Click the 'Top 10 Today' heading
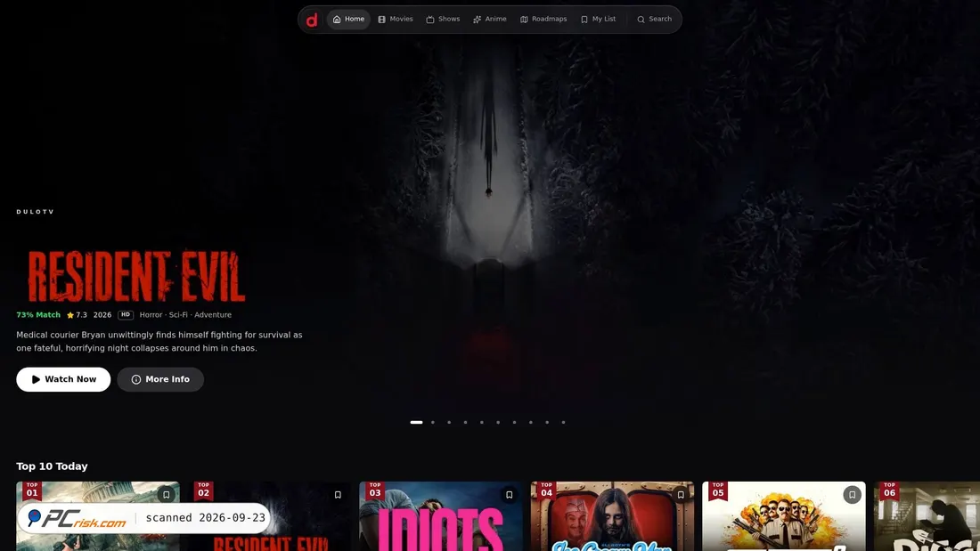The width and height of the screenshot is (980, 551). tap(52, 466)
